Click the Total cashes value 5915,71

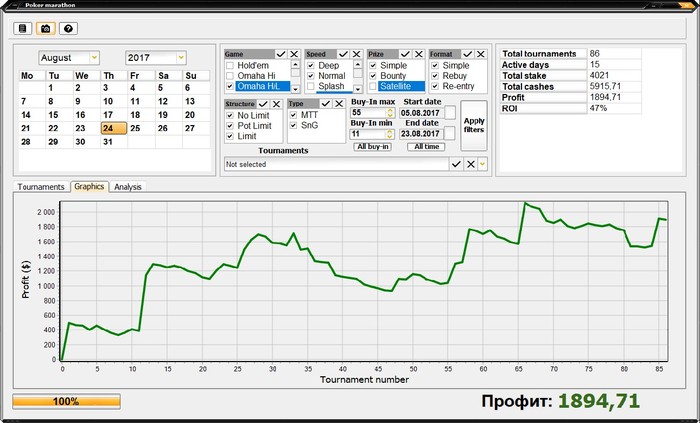614,87
